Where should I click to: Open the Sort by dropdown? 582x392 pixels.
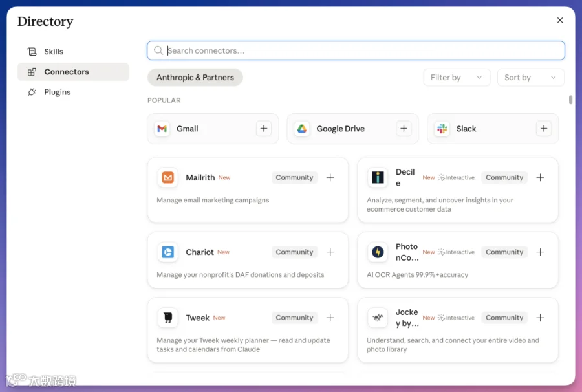point(531,78)
